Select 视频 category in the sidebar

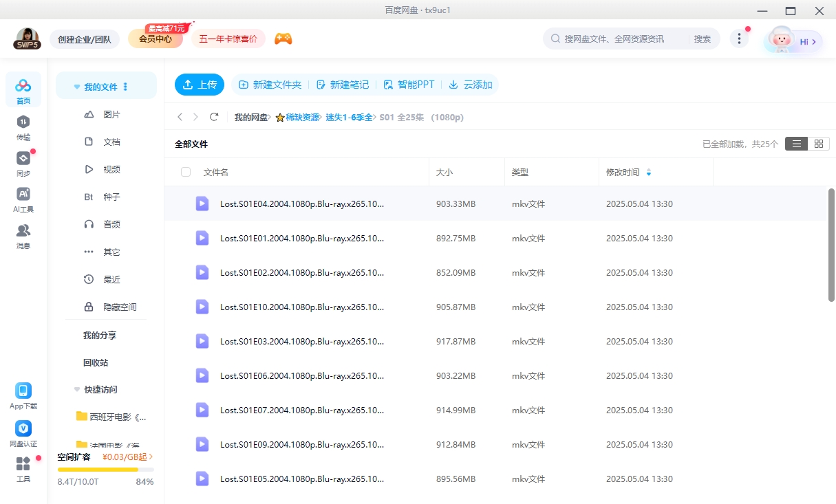coord(111,169)
